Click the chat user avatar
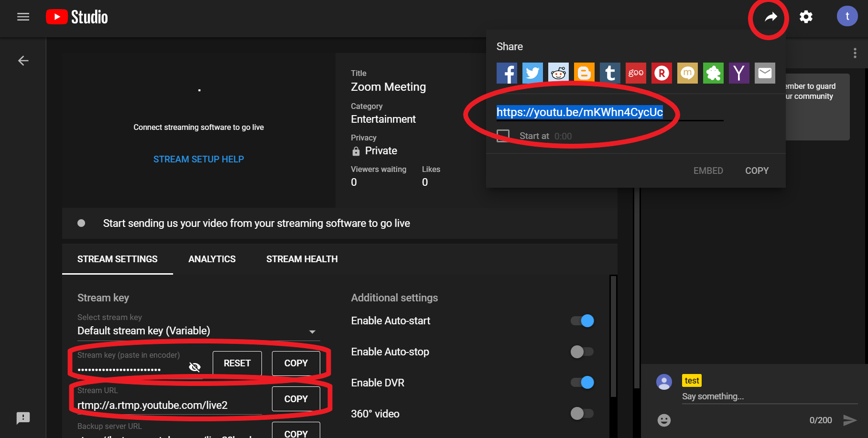The image size is (868, 438). point(664,382)
